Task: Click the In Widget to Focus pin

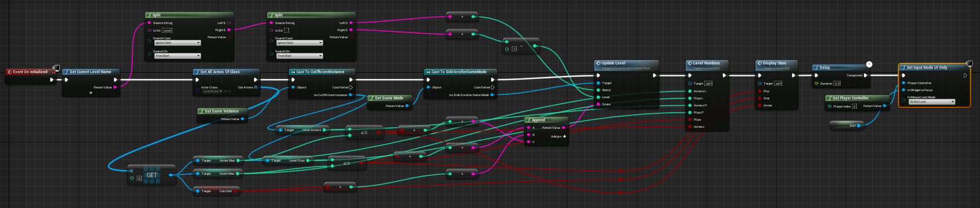Action: click(904, 90)
